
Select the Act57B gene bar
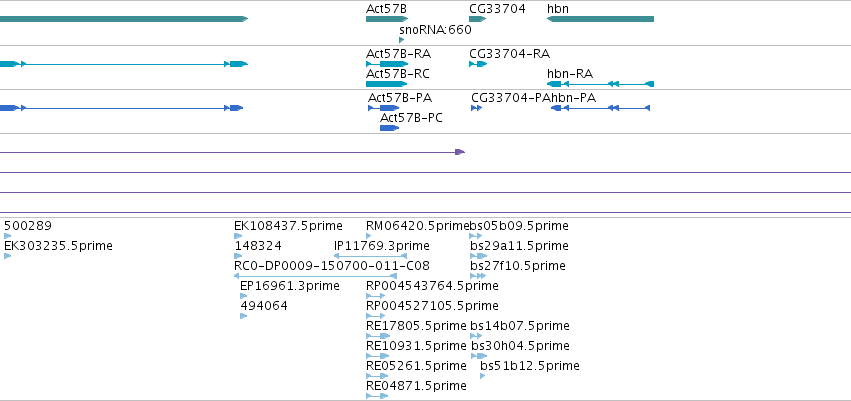(x=386, y=19)
